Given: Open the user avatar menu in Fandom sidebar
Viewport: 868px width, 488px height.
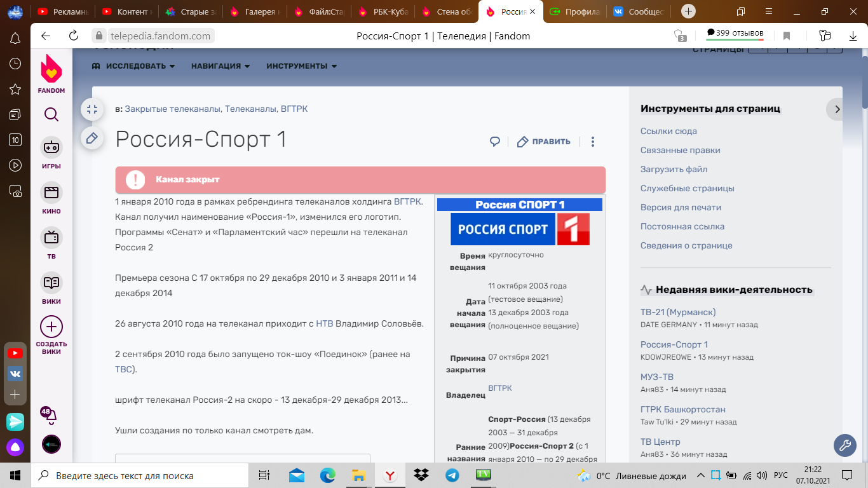Looking at the screenshot, I should pyautogui.click(x=51, y=444).
